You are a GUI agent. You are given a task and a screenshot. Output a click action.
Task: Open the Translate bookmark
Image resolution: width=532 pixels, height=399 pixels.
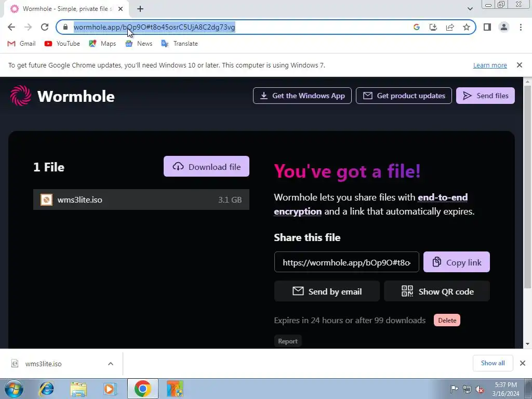(179, 44)
